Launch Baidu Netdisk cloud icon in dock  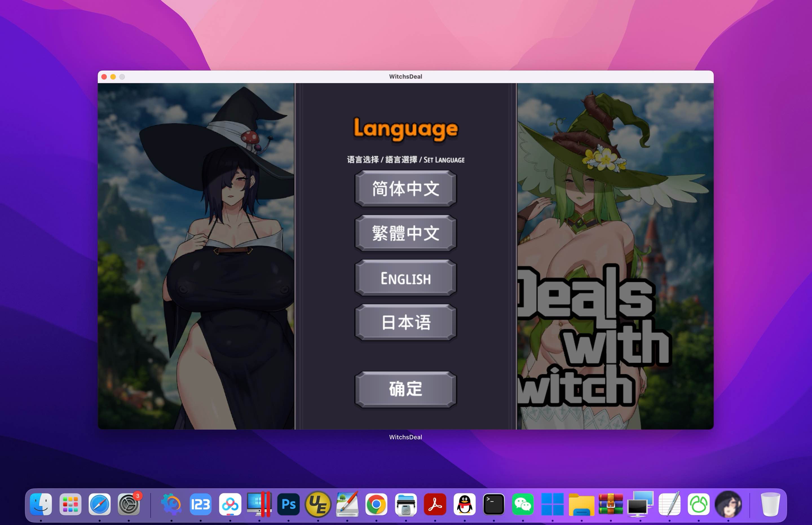point(230,504)
